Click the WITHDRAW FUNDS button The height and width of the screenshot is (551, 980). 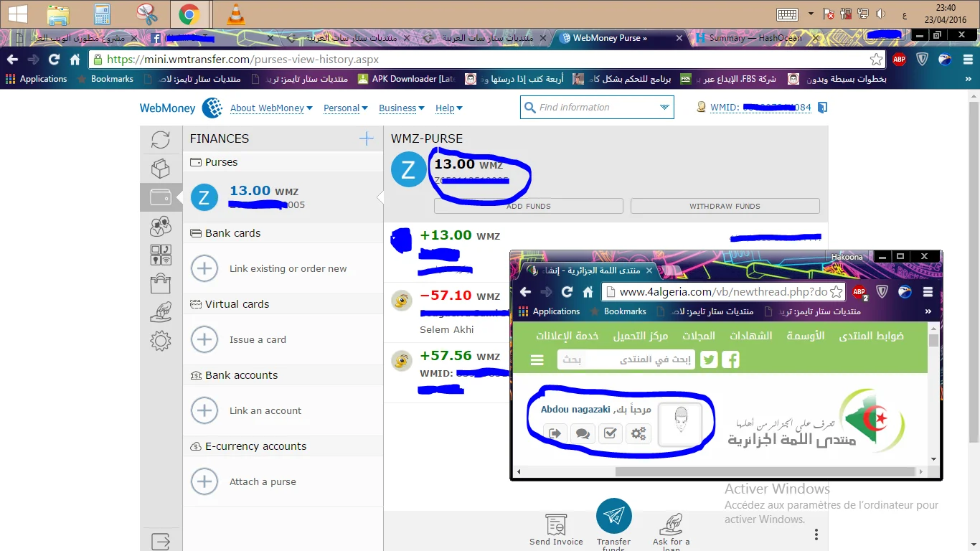coord(725,206)
